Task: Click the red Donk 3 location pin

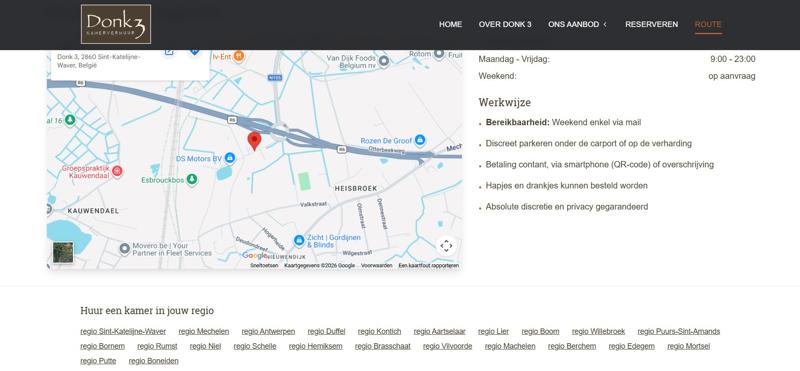Action: pyautogui.click(x=254, y=140)
